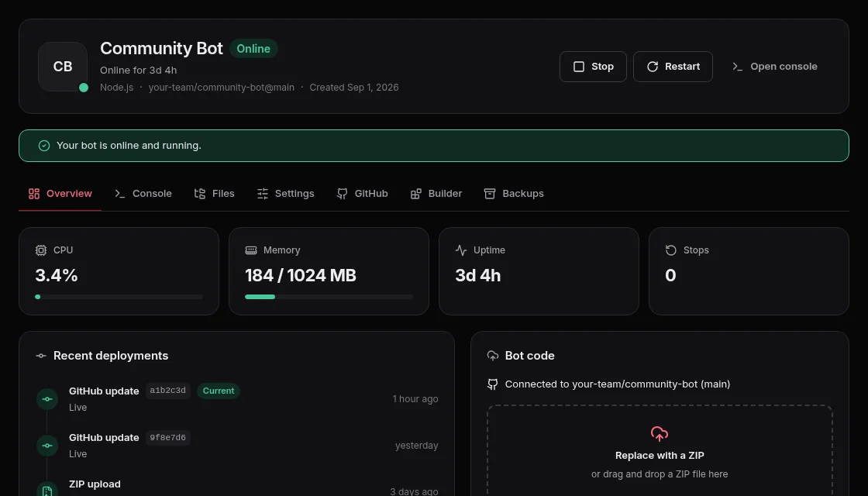Click commit hash a1b2c3d
Image resolution: width=868 pixels, height=496 pixels.
pos(167,391)
